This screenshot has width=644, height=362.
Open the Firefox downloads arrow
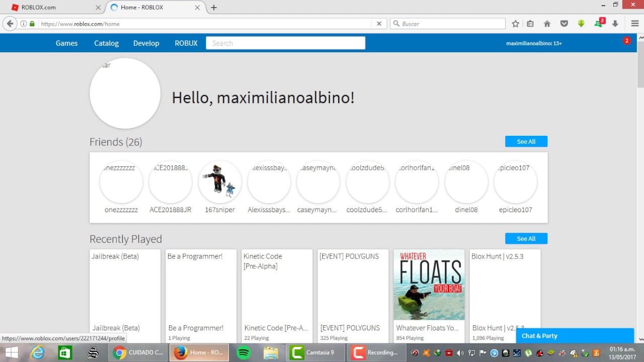coord(615,24)
